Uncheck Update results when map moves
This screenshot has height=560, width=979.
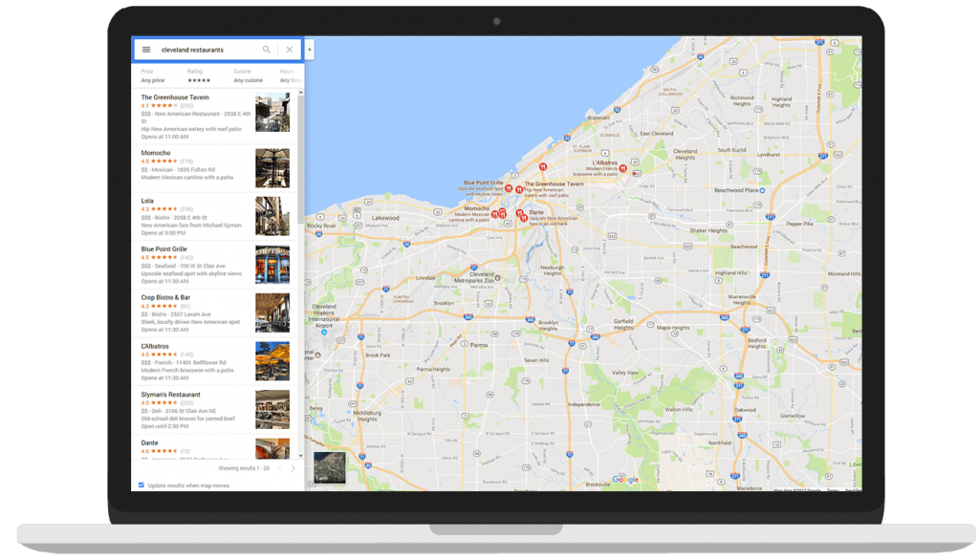tap(141, 485)
